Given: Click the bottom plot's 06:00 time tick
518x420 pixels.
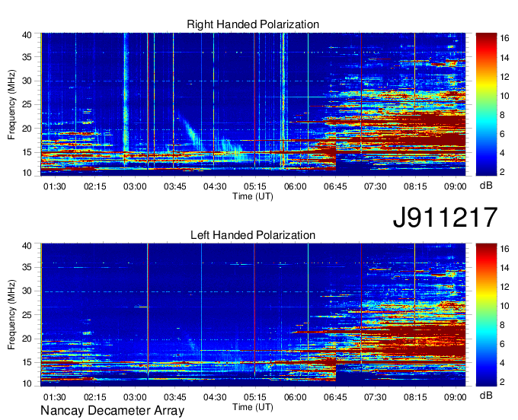Looking at the screenshot, I should (296, 397).
